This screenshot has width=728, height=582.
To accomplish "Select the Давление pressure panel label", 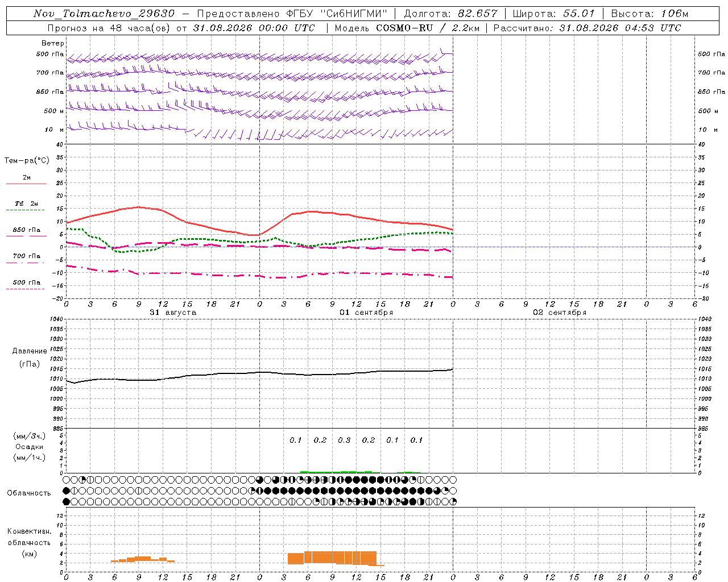I will point(30,351).
